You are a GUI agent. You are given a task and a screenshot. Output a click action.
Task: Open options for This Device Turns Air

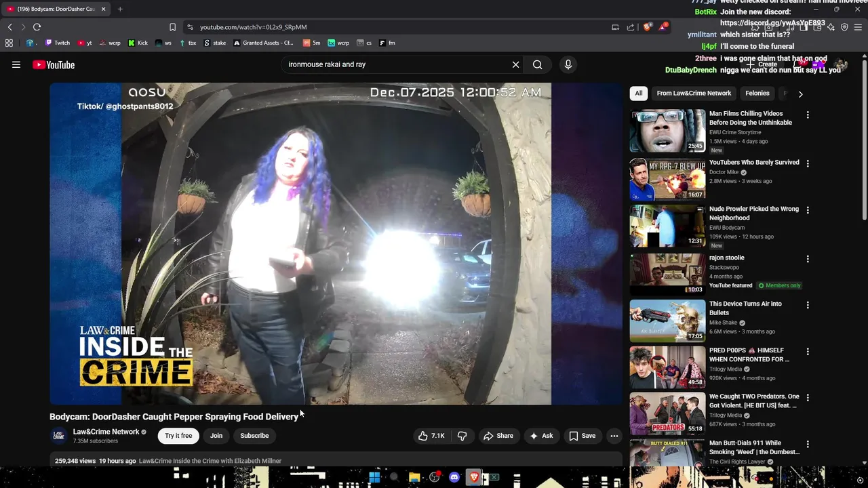[x=808, y=305]
